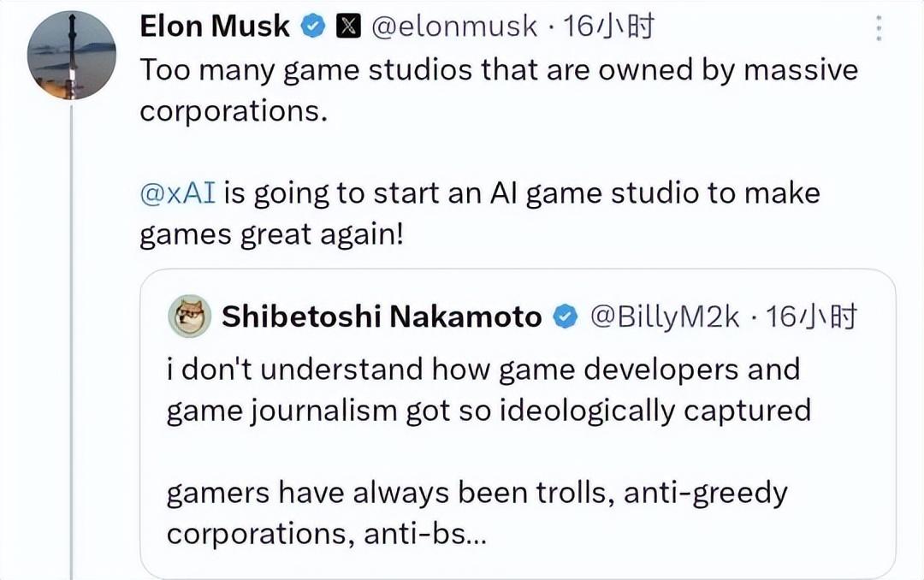Click the Shibetoshi Nakamoto display name
This screenshot has height=580, width=924.
(x=382, y=317)
